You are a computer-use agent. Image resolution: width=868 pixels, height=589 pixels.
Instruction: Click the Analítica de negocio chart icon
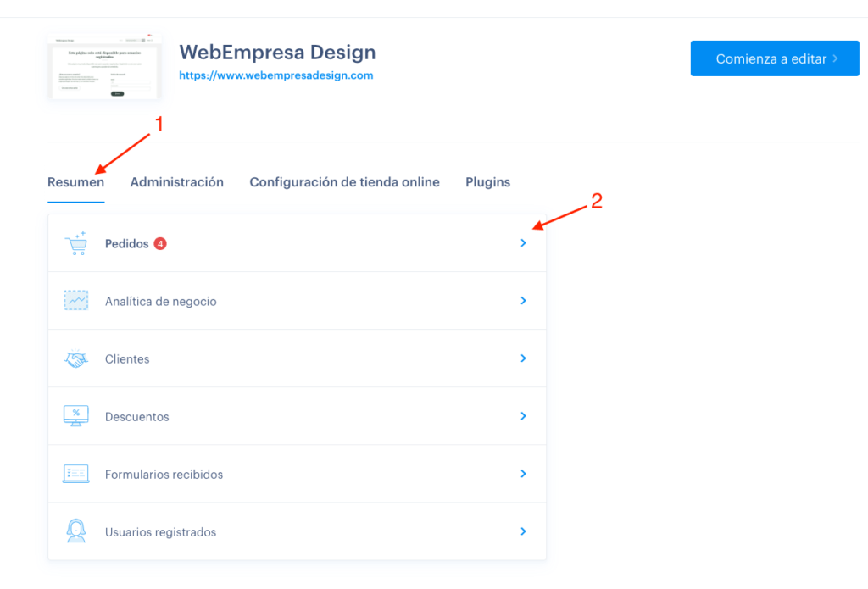click(75, 301)
